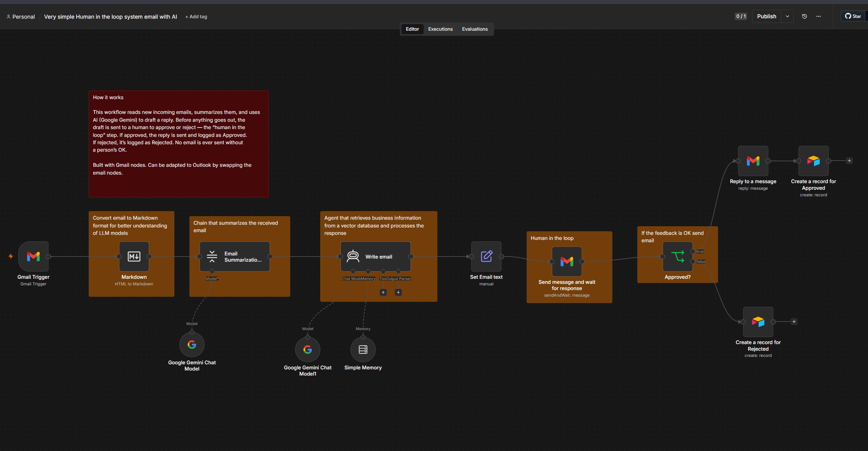Click the GitHub Star button
This screenshot has width=868, height=451.
click(x=853, y=16)
